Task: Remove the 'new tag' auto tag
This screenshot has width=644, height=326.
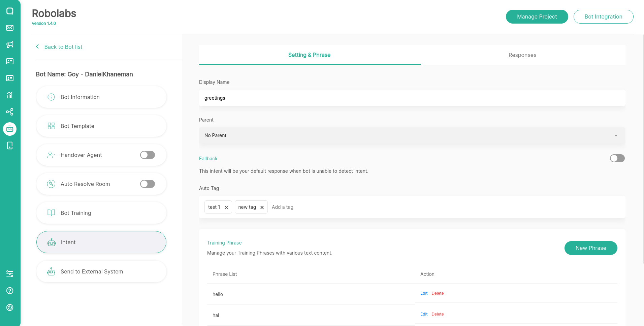Action: 262,207
